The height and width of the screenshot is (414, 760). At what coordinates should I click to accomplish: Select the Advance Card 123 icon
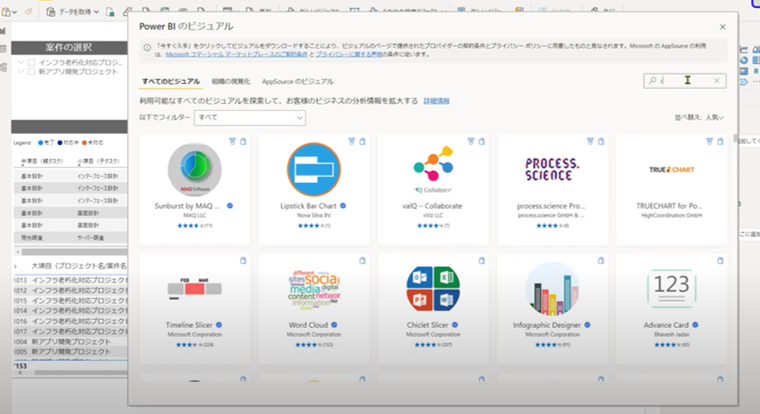[x=671, y=289]
